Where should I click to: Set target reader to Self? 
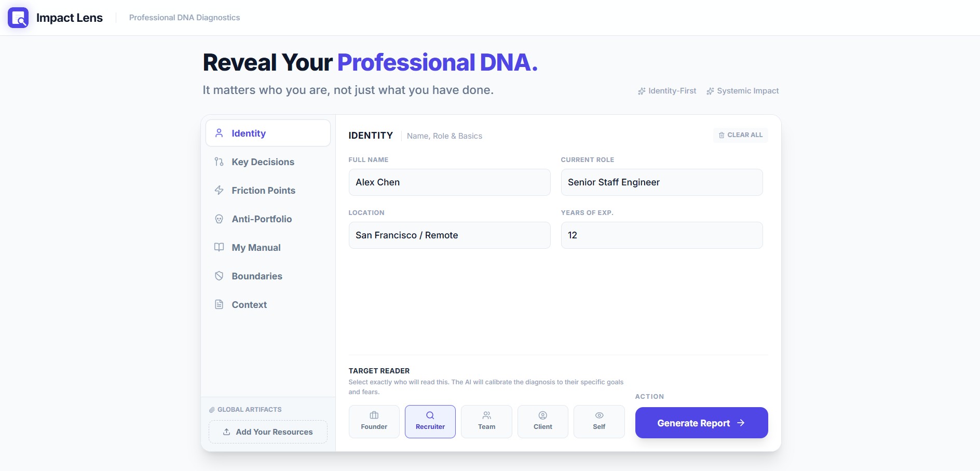click(x=599, y=421)
